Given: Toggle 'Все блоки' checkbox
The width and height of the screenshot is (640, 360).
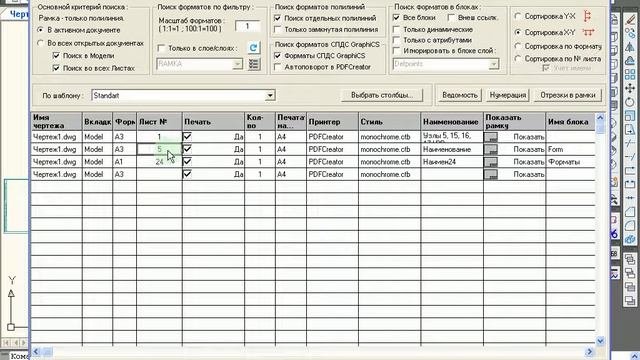Looking at the screenshot, I should click(x=396, y=18).
